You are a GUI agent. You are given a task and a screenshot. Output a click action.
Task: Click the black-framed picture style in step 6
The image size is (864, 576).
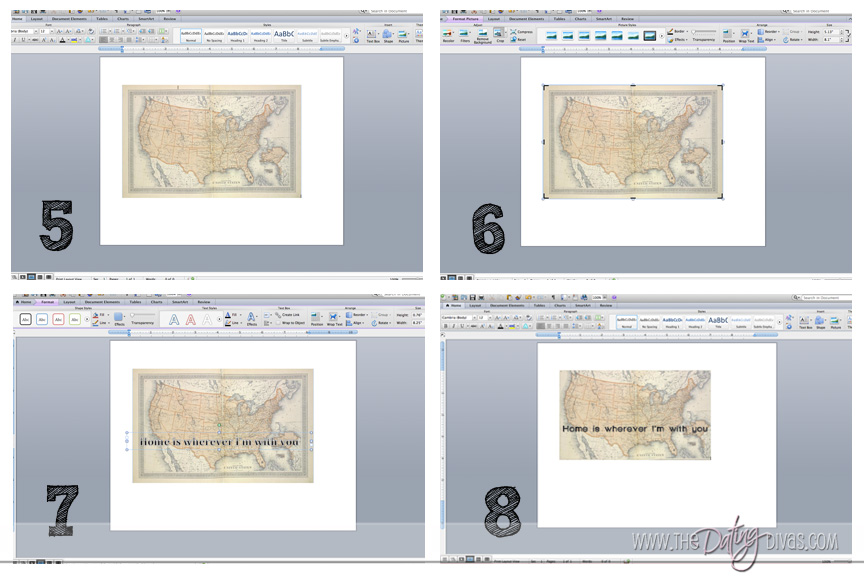(650, 36)
